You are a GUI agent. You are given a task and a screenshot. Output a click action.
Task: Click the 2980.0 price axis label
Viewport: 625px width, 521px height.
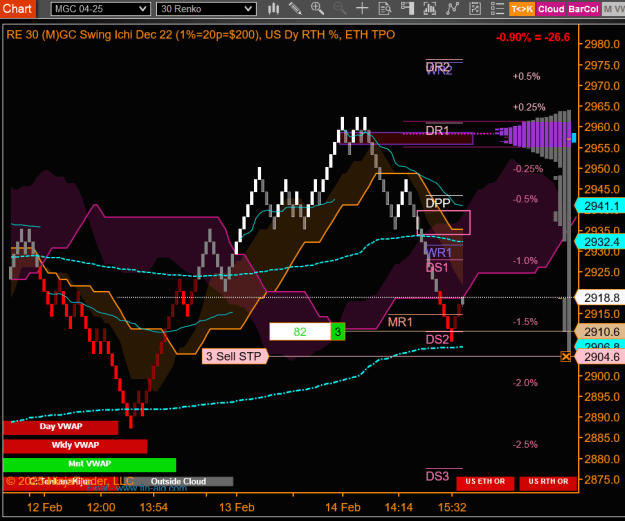(602, 44)
